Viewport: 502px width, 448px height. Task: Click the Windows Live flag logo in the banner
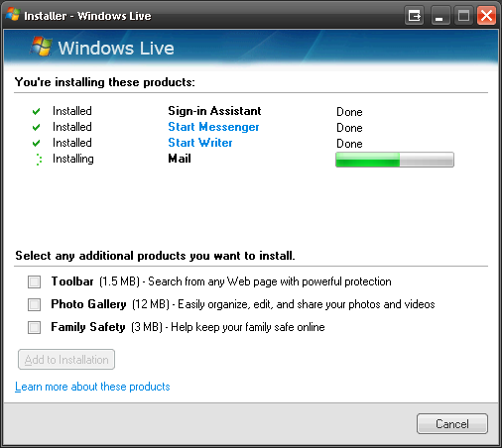pos(41,47)
